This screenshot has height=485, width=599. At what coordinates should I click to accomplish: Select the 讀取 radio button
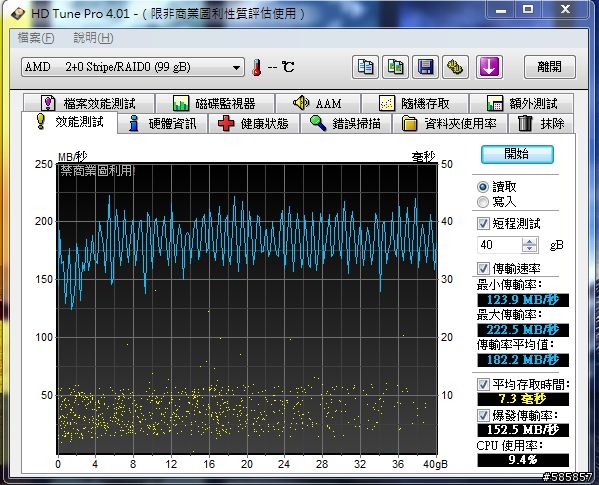click(483, 187)
